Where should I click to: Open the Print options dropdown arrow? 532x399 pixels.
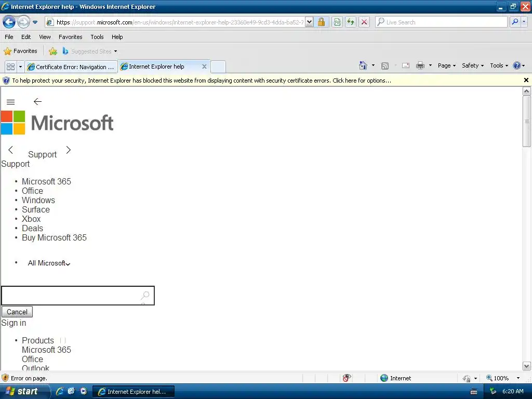tap(430, 65)
